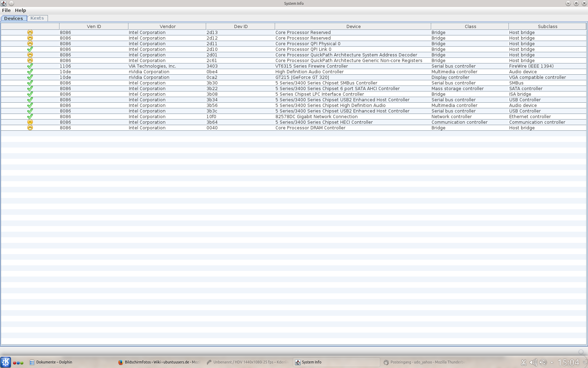Click the status icon in the 2d01 row
The image size is (588, 368).
pyautogui.click(x=30, y=55)
